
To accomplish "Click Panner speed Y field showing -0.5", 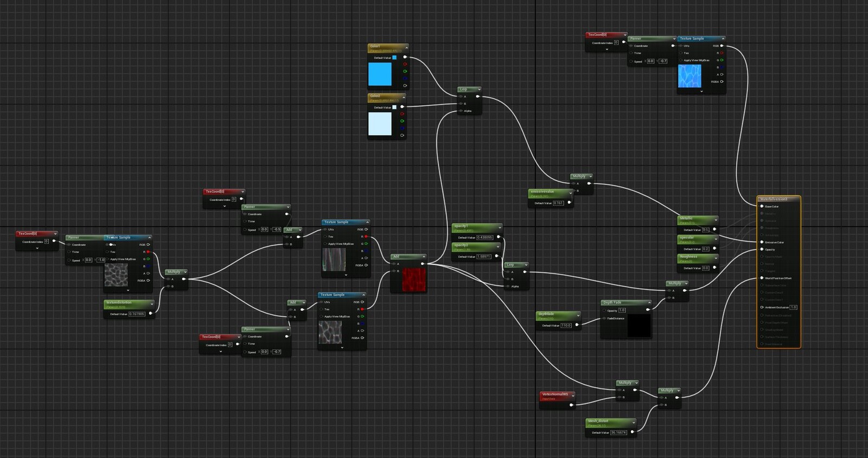I will 277,230.
